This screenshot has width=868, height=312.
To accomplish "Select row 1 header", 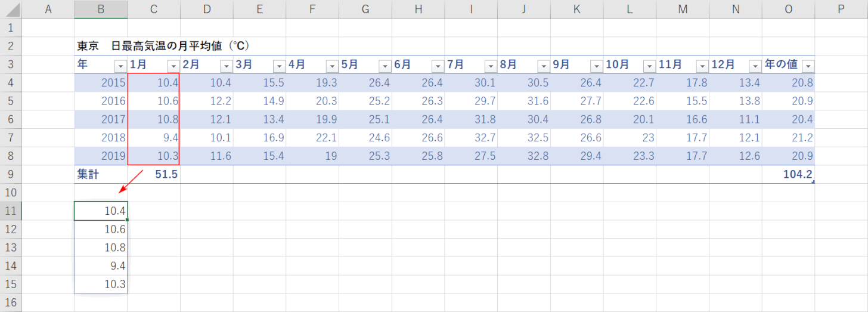I will click(x=11, y=27).
